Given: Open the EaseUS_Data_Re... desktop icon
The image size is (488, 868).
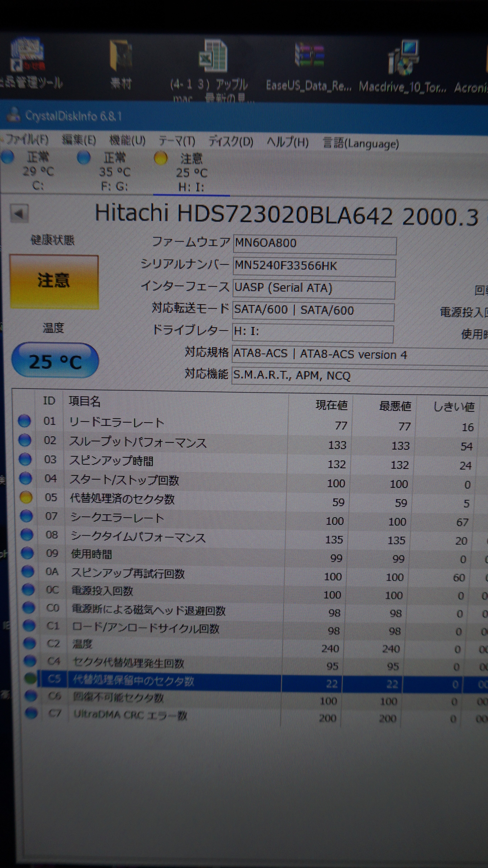Looking at the screenshot, I should (x=309, y=66).
